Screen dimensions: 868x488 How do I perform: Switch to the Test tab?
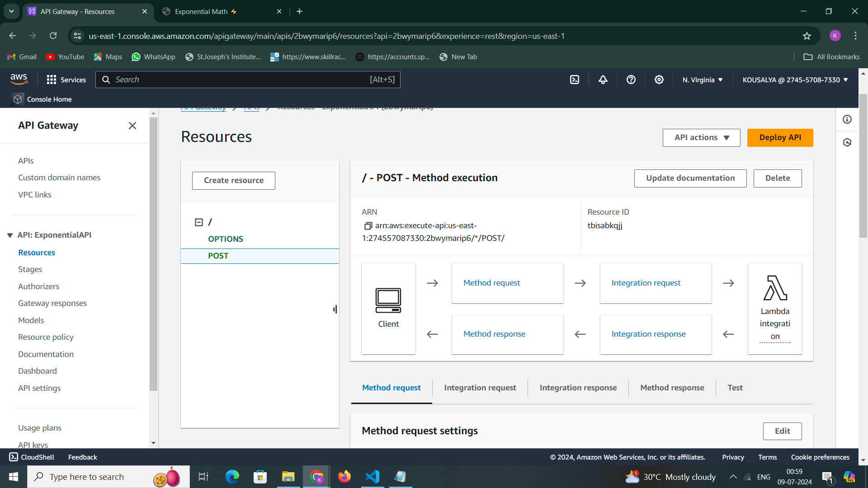(735, 388)
